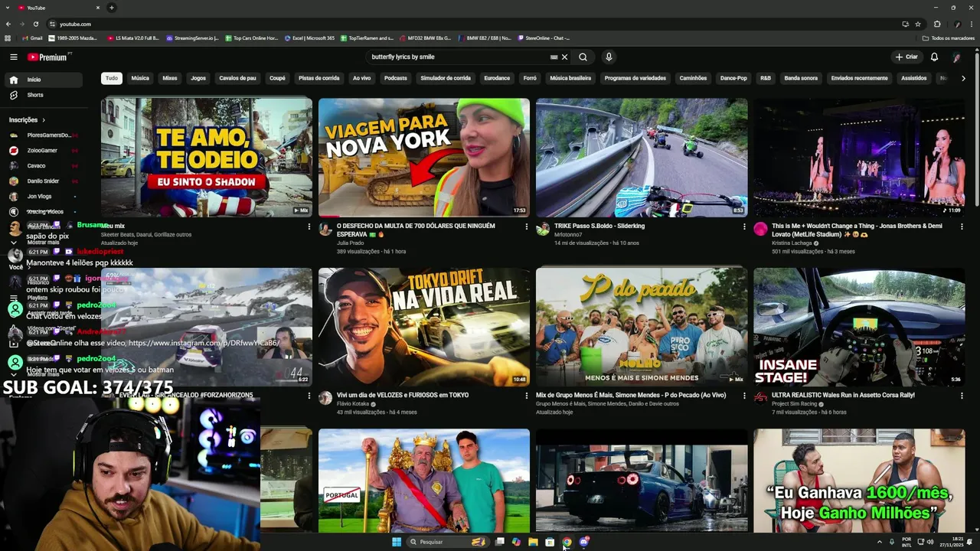The image size is (980, 551).
Task: Select the Jogos filter chip
Action: (198, 78)
